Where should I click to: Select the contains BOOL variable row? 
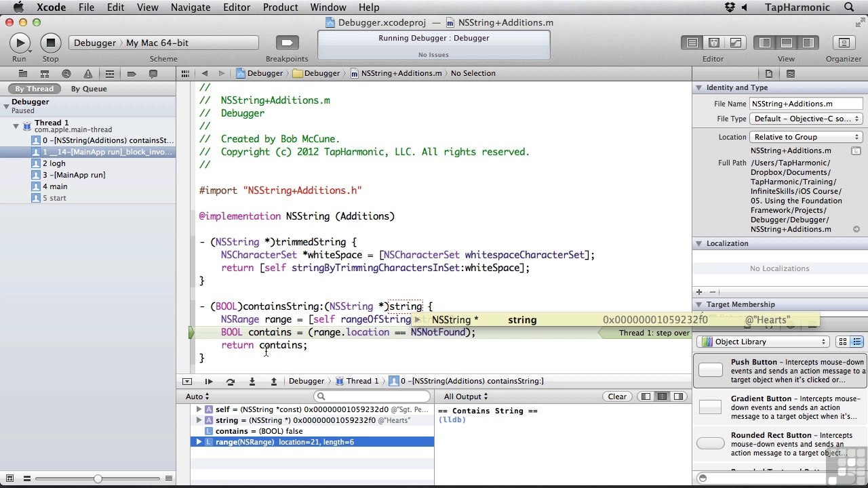point(312,431)
